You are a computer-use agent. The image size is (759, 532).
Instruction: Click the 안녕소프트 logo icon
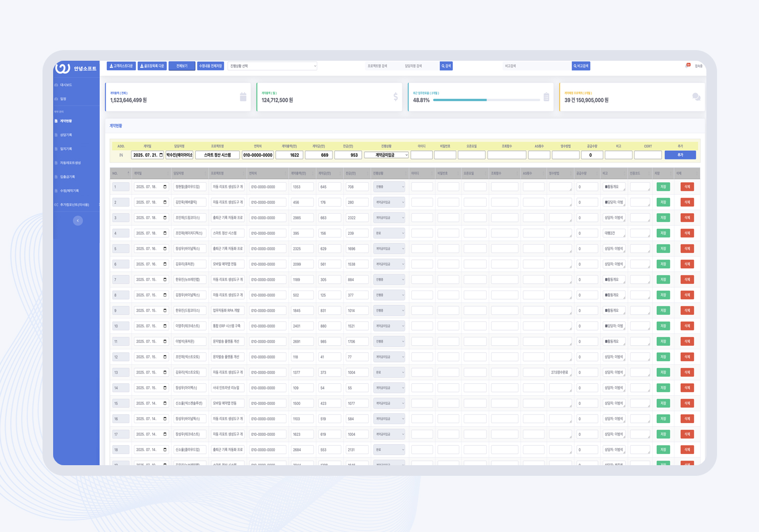click(x=63, y=68)
